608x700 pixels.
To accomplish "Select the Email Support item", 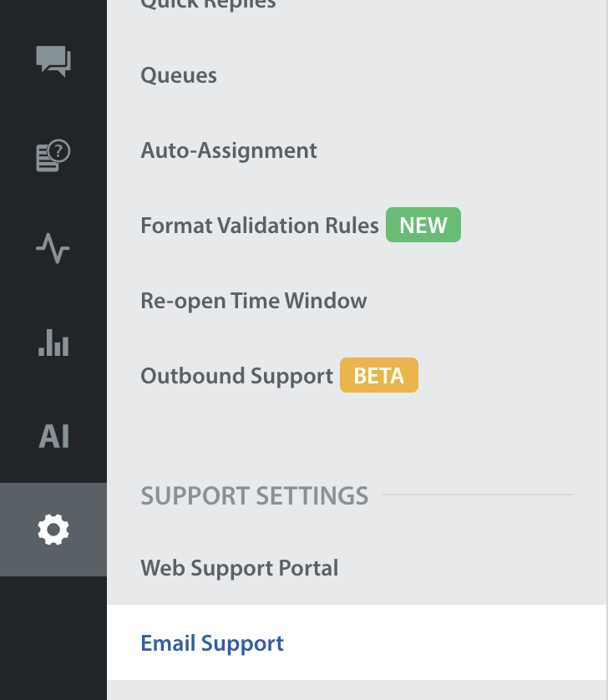I will point(212,643).
